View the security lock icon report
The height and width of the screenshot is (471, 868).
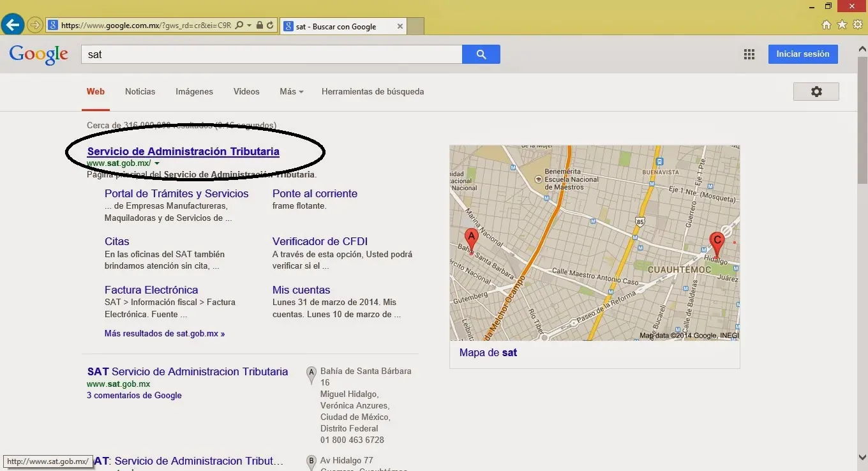[x=260, y=26]
